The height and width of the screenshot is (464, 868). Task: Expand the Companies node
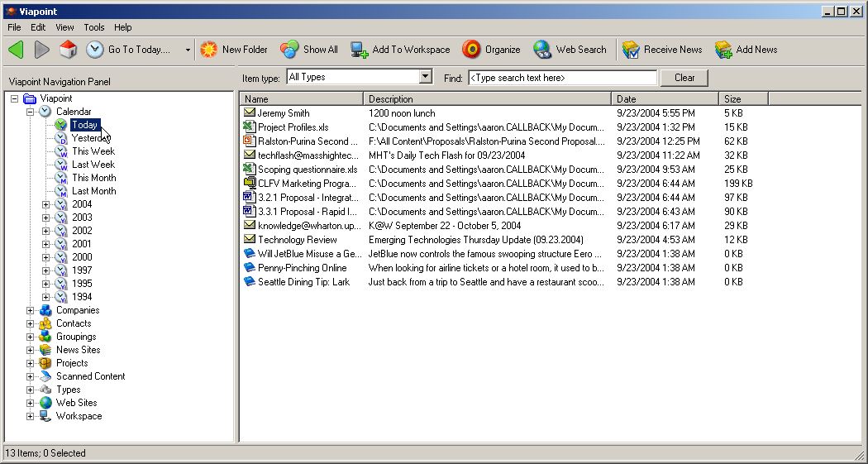point(31,311)
